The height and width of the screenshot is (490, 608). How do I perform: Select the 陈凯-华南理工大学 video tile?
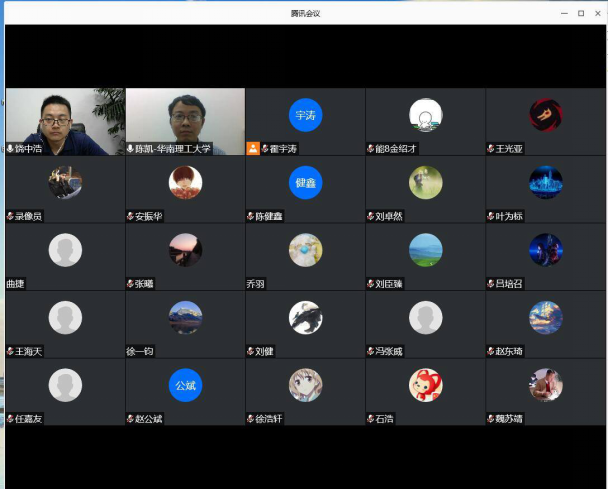pos(185,116)
